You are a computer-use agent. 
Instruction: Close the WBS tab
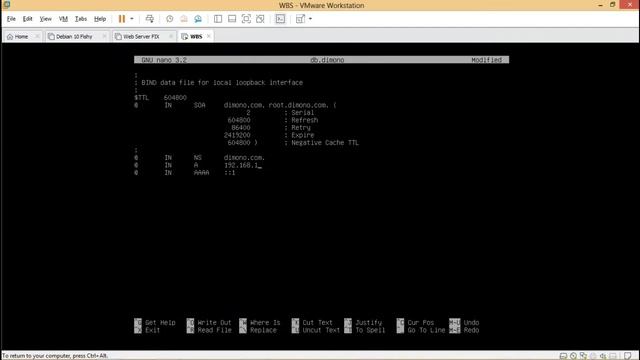point(209,36)
